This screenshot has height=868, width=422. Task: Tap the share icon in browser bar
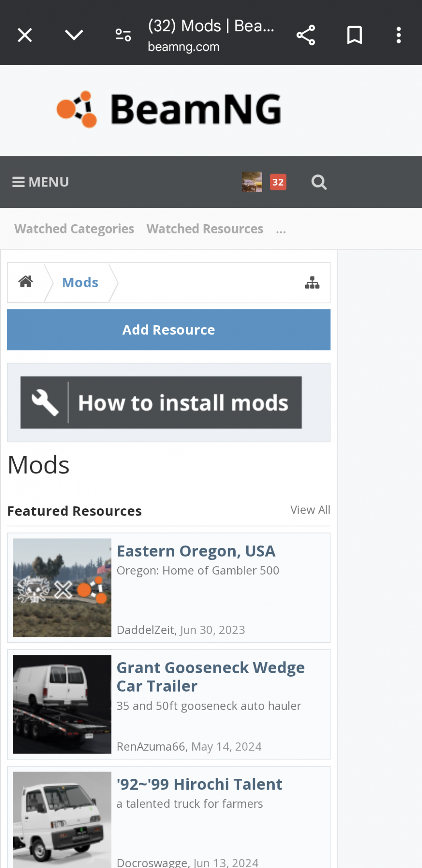point(306,35)
